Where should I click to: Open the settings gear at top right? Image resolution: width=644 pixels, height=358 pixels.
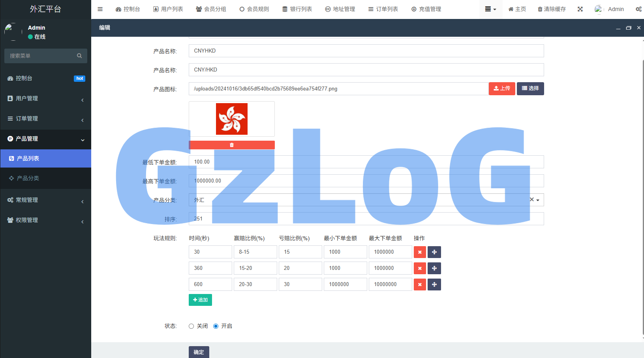(x=638, y=9)
